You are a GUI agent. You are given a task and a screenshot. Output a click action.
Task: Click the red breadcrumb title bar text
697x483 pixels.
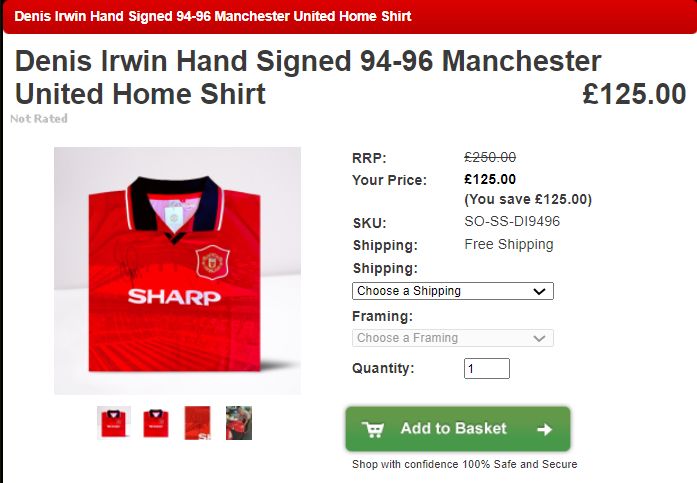pos(213,16)
